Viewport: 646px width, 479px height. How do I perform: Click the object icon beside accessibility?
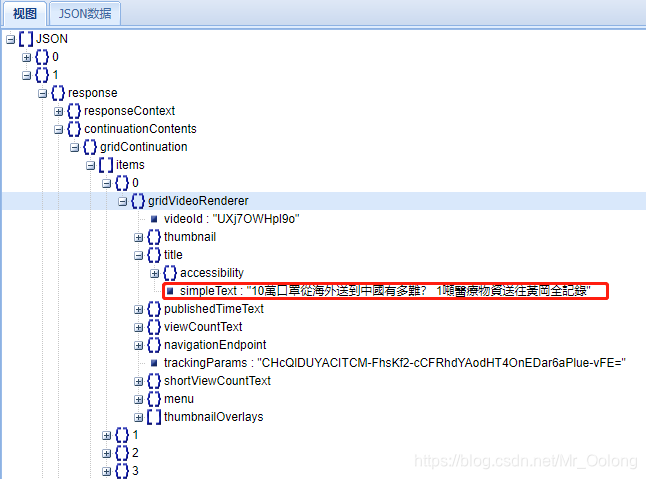pyautogui.click(x=170, y=273)
